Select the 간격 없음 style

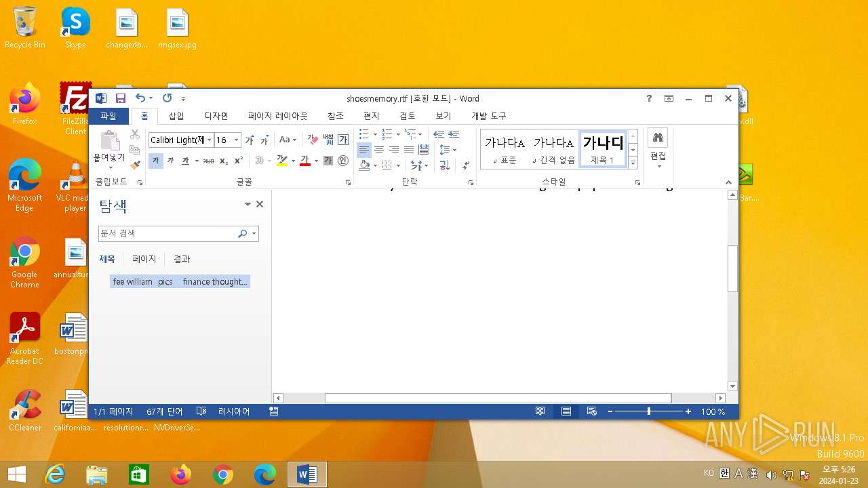click(553, 150)
